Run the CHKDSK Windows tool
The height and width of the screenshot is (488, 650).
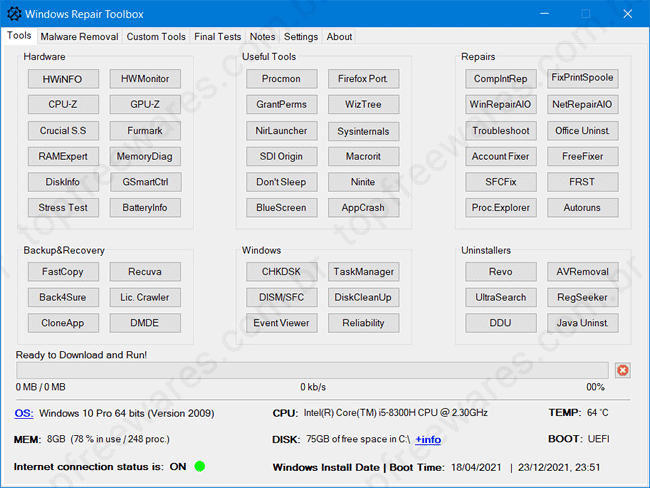[281, 272]
